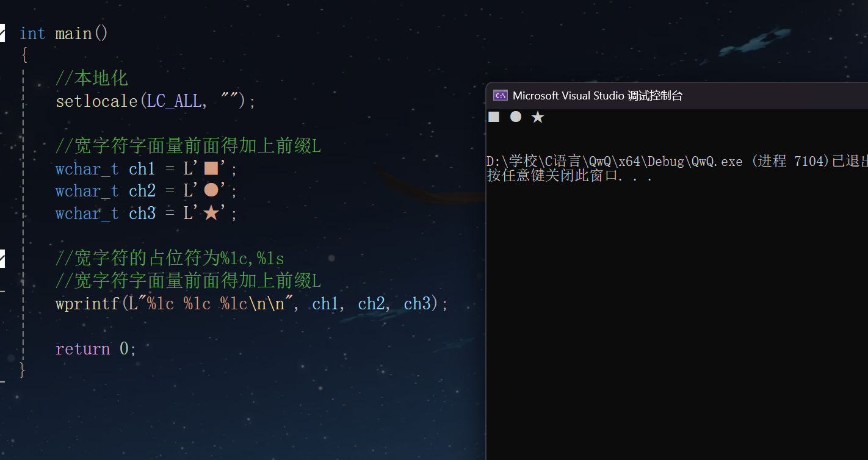868x460 pixels.
Task: Click the 'int' keyword before main()
Action: pyautogui.click(x=32, y=34)
